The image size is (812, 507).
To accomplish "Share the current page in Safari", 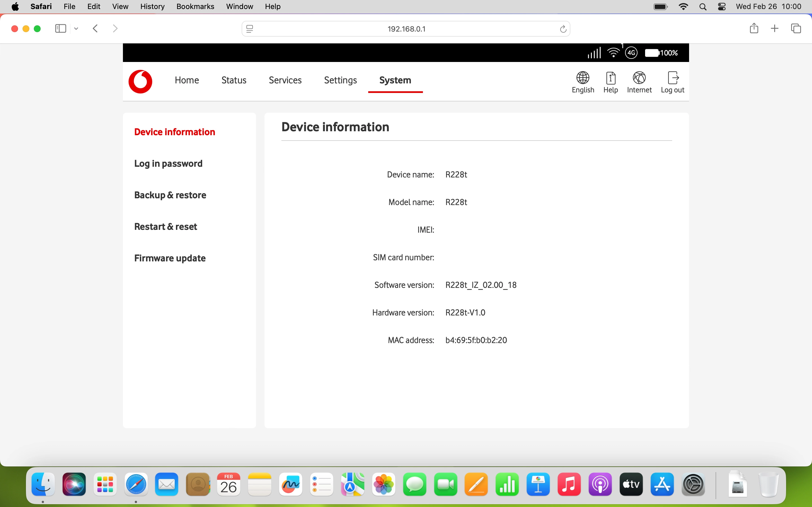I will point(754,28).
